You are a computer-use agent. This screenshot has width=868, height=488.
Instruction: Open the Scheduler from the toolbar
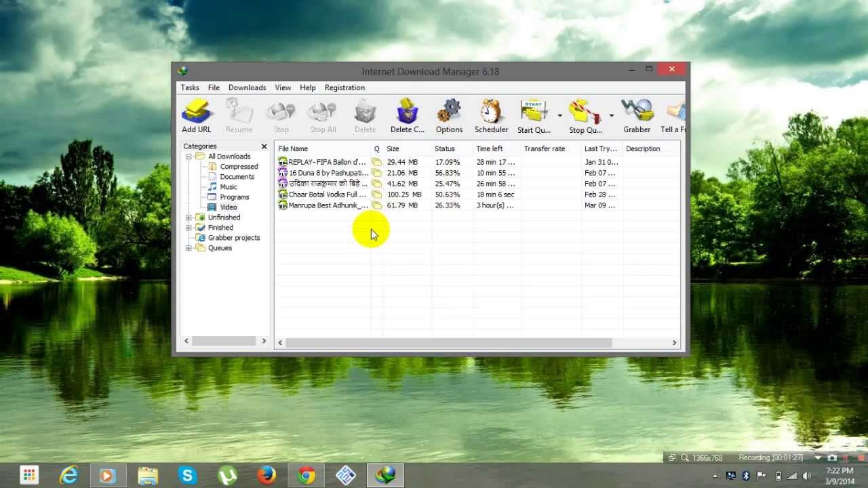(x=491, y=116)
